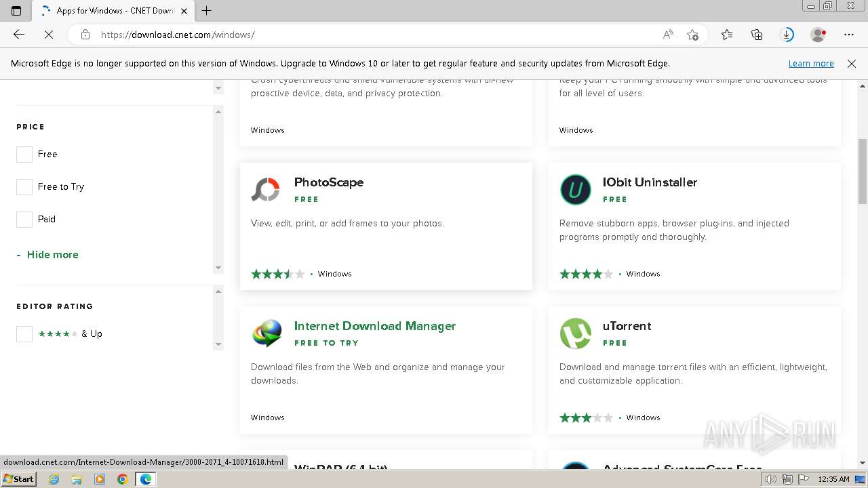Launch Internet Explorer from the taskbar
This screenshot has height=488, width=868.
[x=54, y=479]
